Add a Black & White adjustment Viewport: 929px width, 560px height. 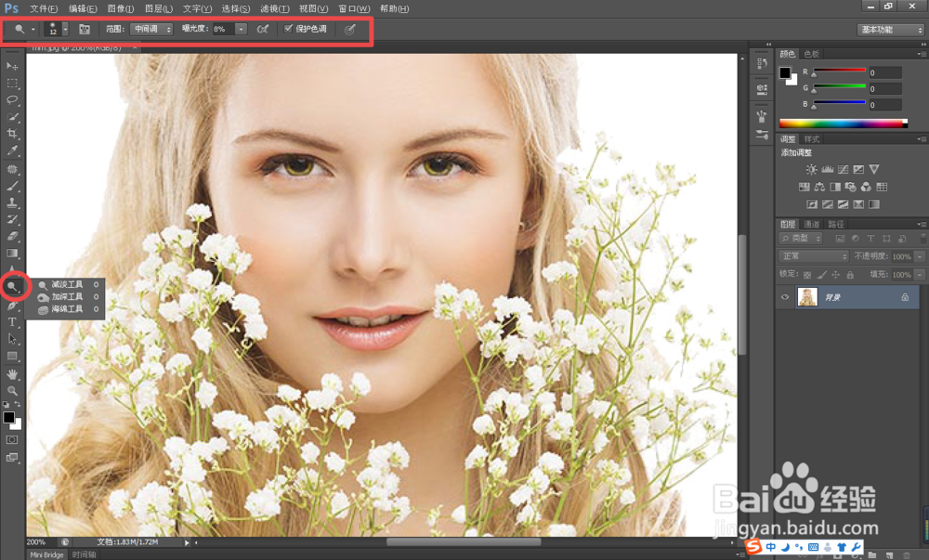(835, 187)
